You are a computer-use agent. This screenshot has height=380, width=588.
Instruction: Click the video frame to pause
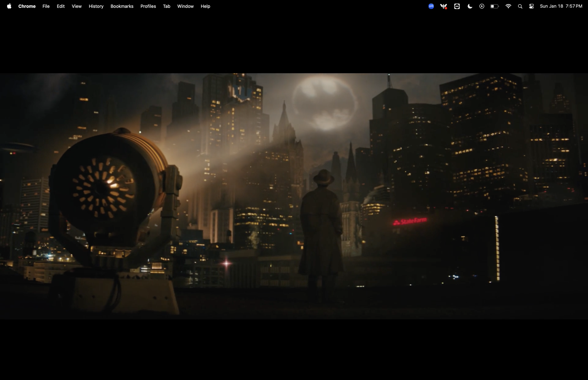pyautogui.click(x=294, y=196)
